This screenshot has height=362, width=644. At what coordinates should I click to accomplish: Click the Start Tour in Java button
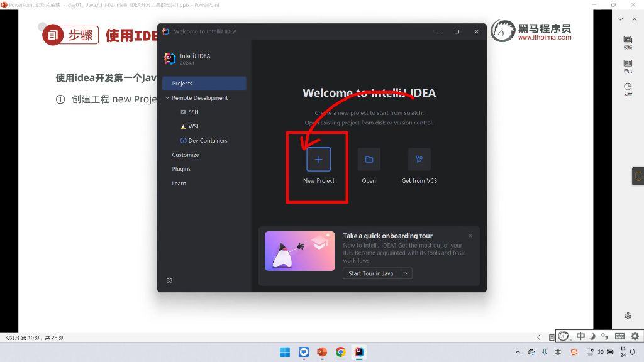[371, 273]
